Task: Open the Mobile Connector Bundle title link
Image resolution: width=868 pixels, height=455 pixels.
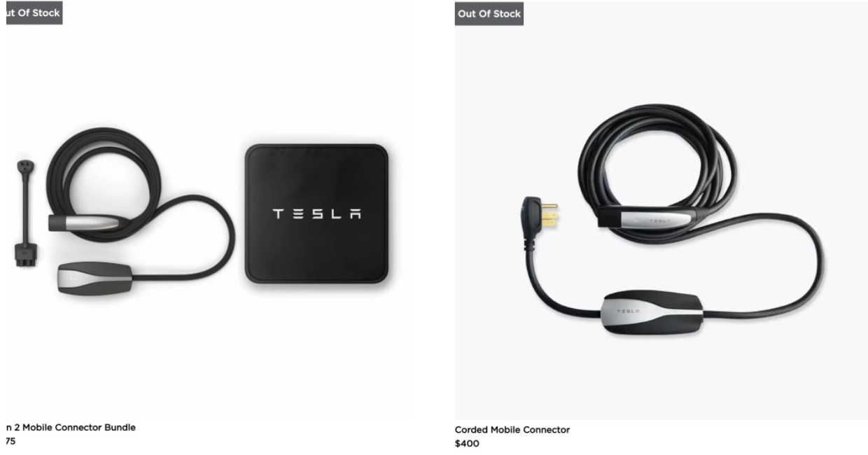Action: click(71, 427)
